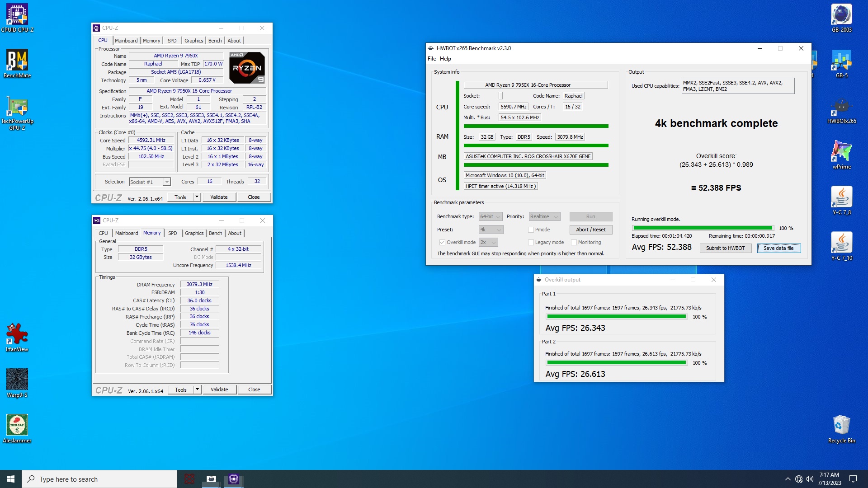The width and height of the screenshot is (868, 488).
Task: Click taskbar search box
Action: click(x=99, y=479)
